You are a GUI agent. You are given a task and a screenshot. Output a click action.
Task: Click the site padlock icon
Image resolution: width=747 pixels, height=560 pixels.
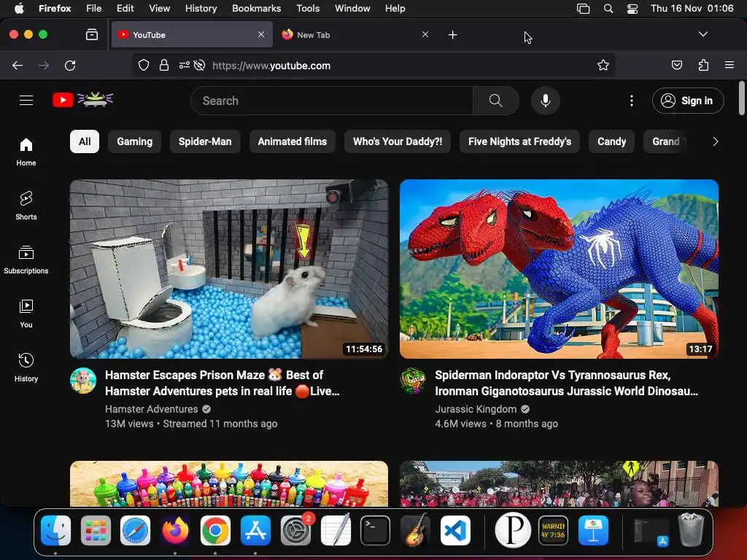click(x=164, y=65)
